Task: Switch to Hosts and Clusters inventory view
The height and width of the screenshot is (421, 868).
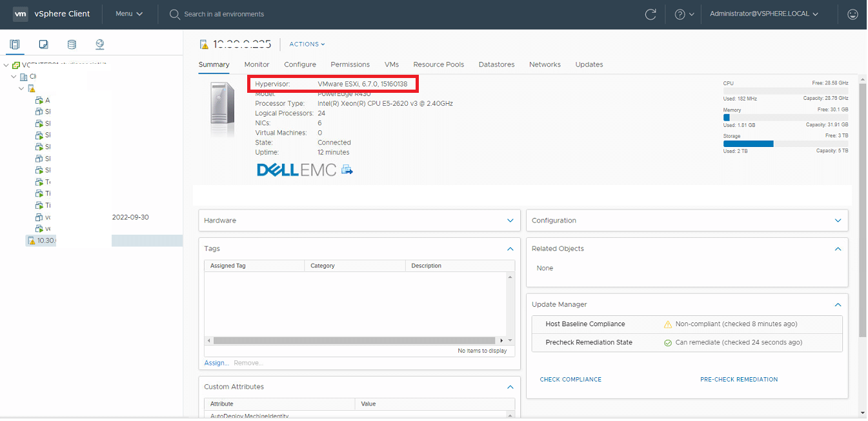Action: 15,44
